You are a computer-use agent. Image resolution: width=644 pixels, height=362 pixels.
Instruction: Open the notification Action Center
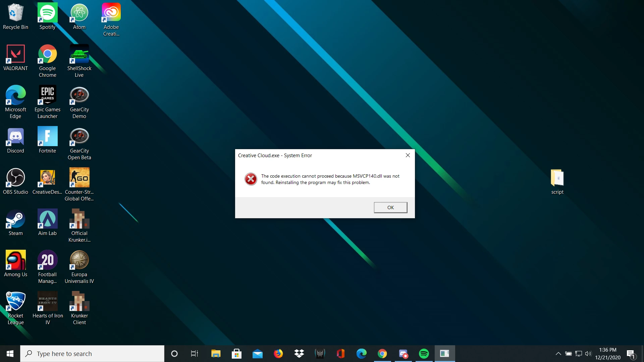(631, 354)
